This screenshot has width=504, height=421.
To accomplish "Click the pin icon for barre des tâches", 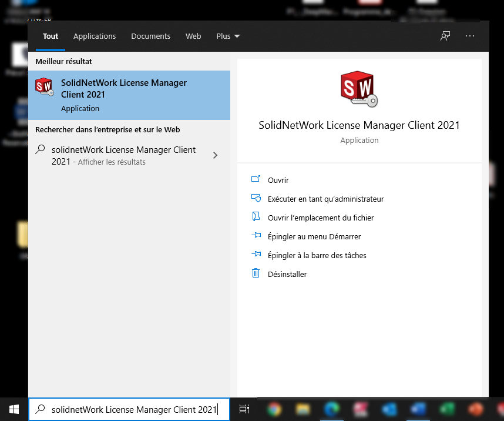I will (256, 254).
